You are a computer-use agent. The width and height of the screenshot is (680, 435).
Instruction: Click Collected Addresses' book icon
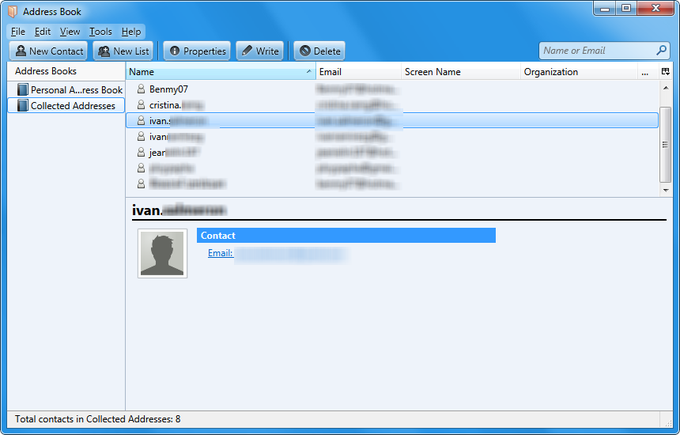pos(23,105)
